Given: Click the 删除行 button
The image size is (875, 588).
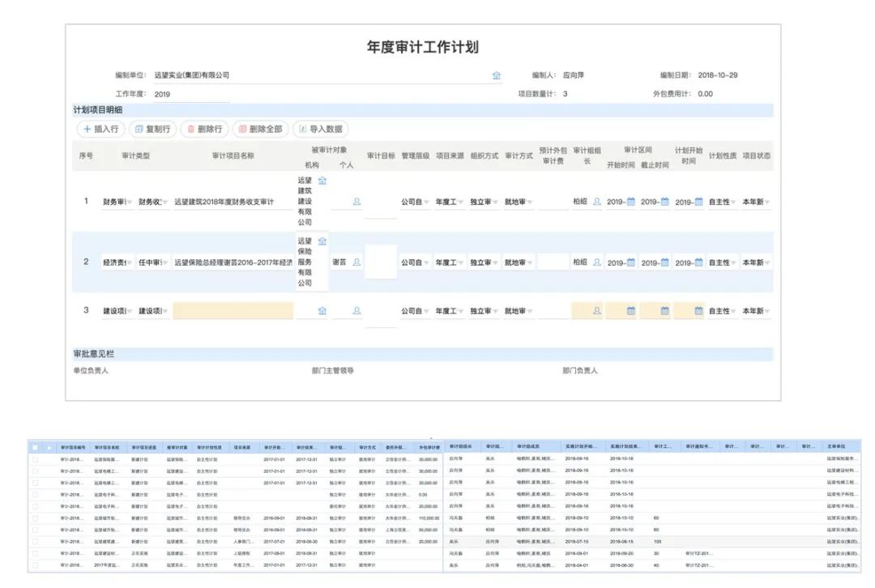Looking at the screenshot, I should coord(205,129).
